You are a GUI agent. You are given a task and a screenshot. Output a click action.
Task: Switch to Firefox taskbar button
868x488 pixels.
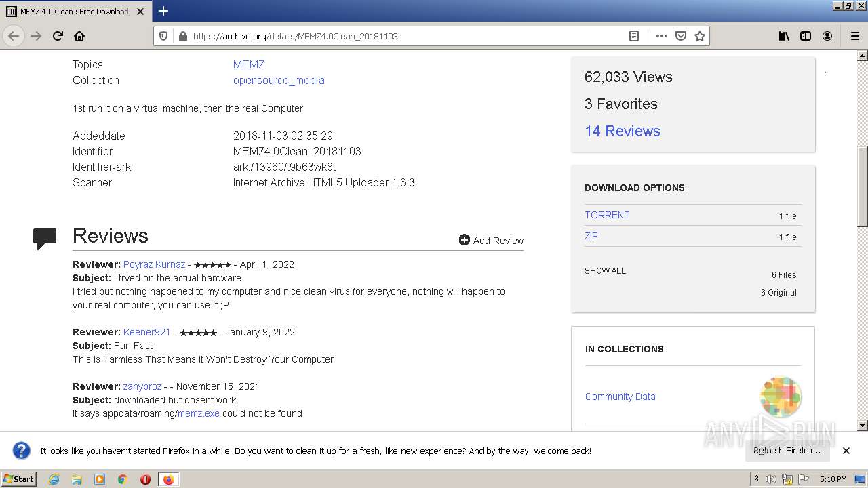point(168,479)
